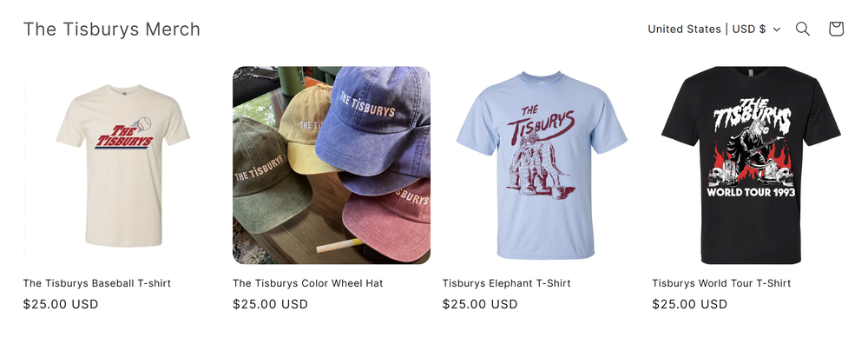The width and height of the screenshot is (868, 351).
Task: Click the Tisburys World Tour T-Shirt title
Action: coord(721,283)
